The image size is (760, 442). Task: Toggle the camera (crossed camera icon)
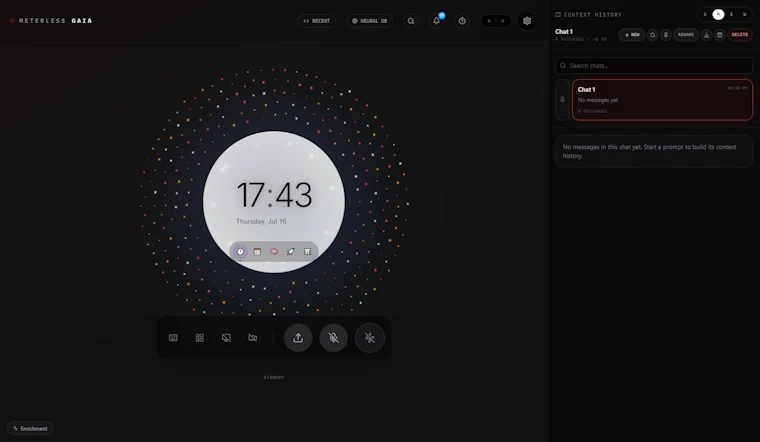click(x=253, y=338)
